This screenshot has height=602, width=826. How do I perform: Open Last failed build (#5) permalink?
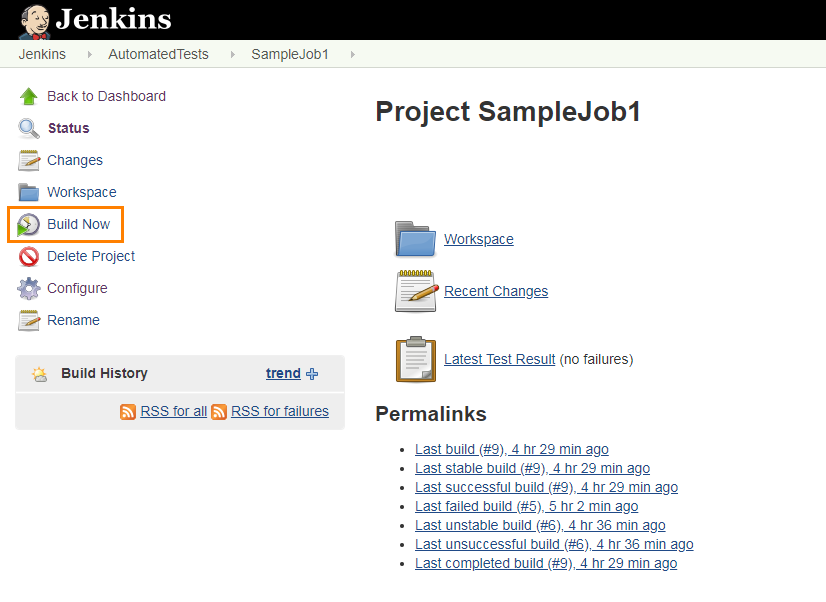click(x=527, y=506)
